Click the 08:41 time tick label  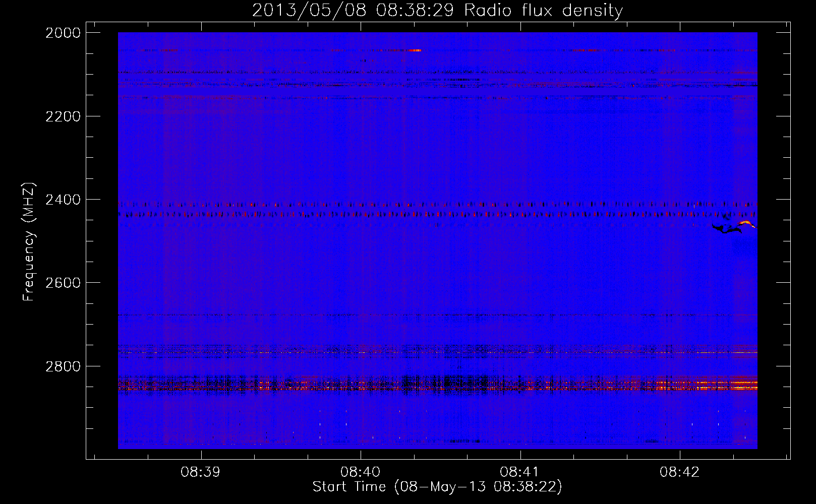(520, 472)
